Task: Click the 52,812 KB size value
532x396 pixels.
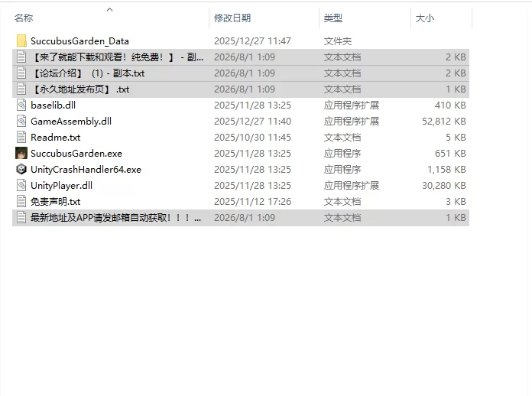Action: click(444, 121)
